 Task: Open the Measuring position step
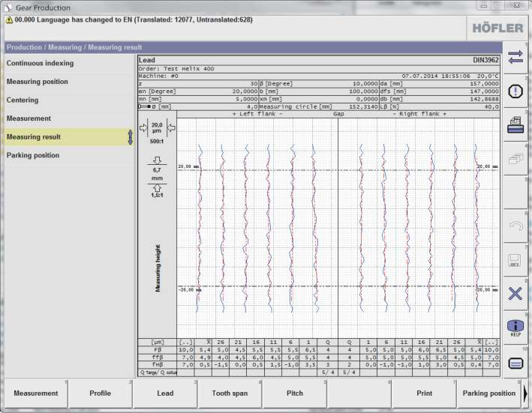coord(38,82)
